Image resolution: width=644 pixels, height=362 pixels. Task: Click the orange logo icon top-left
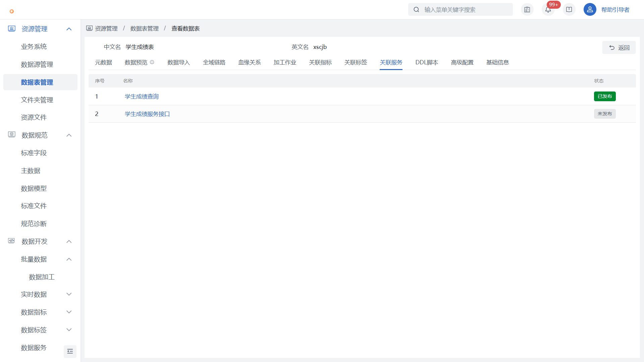pos(12,11)
